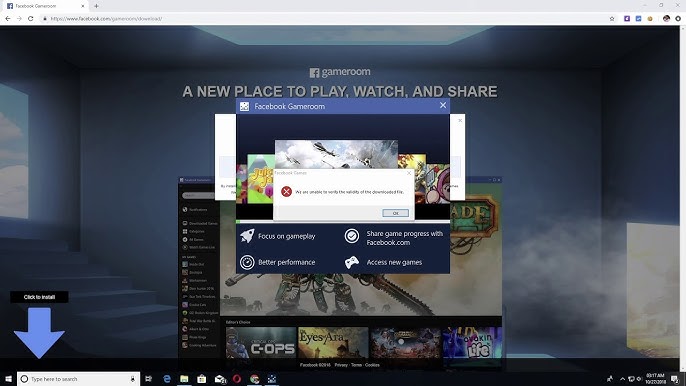Screen dimensions: 686x386
Task: Click OK in the file validity error dialog
Action: tap(395, 213)
